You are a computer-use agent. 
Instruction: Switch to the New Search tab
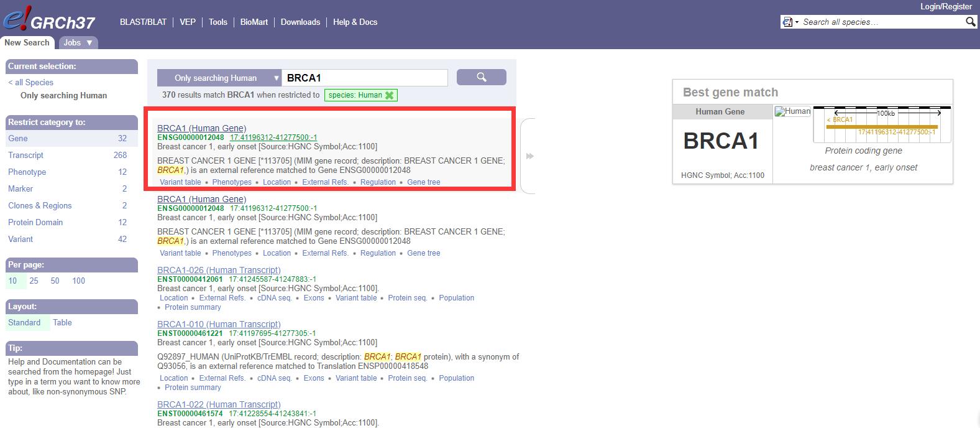(x=27, y=42)
